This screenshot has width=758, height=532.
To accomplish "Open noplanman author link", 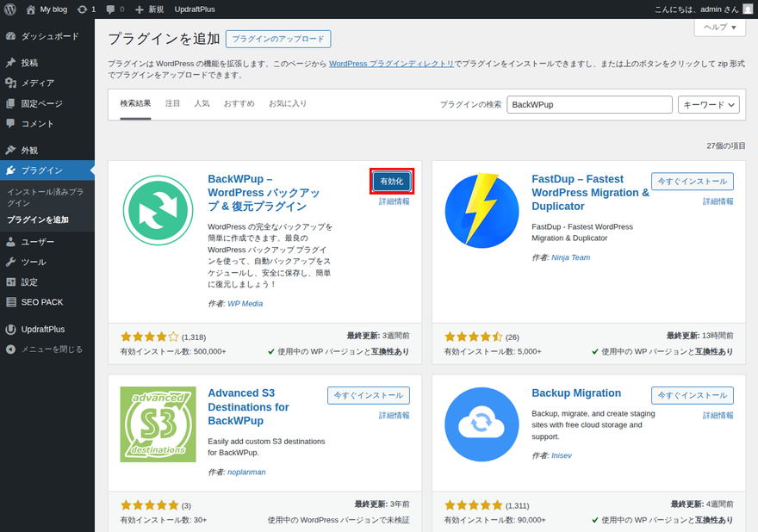I will point(246,472).
